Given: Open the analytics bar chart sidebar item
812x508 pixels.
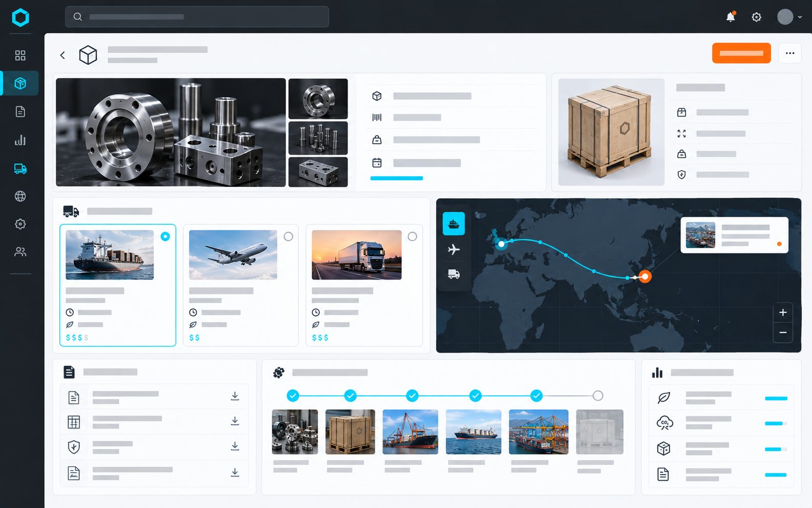Looking at the screenshot, I should 20,140.
